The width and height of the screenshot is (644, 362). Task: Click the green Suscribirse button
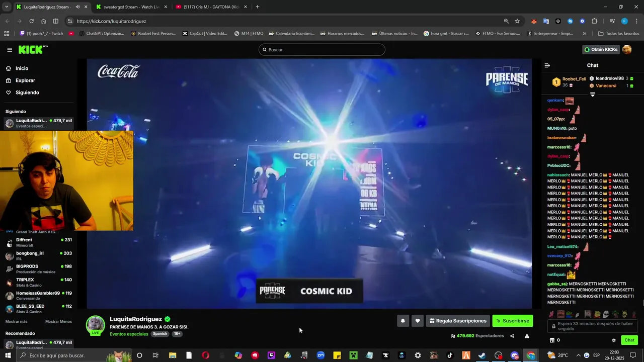512,321
